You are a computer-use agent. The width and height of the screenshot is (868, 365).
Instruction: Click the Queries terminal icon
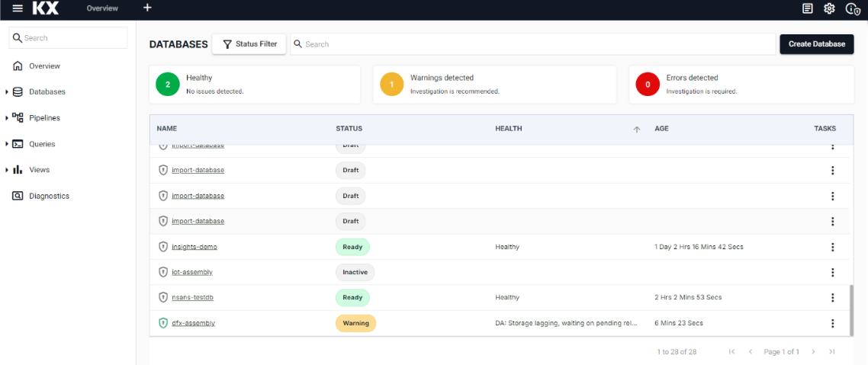click(x=17, y=144)
